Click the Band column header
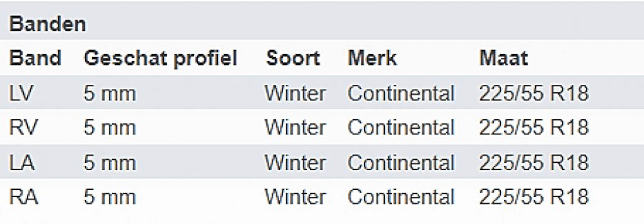This screenshot has height=224, width=644. click(35, 58)
